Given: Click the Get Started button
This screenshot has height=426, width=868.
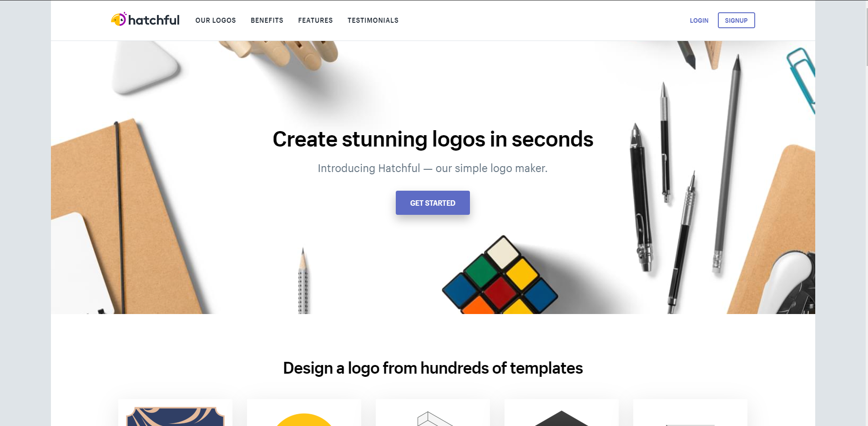Looking at the screenshot, I should click(433, 203).
